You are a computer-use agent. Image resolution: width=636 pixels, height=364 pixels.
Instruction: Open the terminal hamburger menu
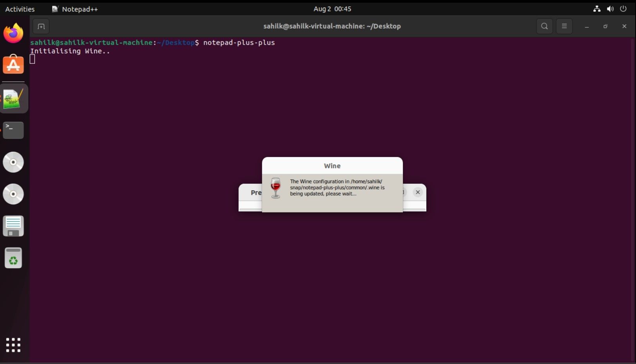(564, 26)
